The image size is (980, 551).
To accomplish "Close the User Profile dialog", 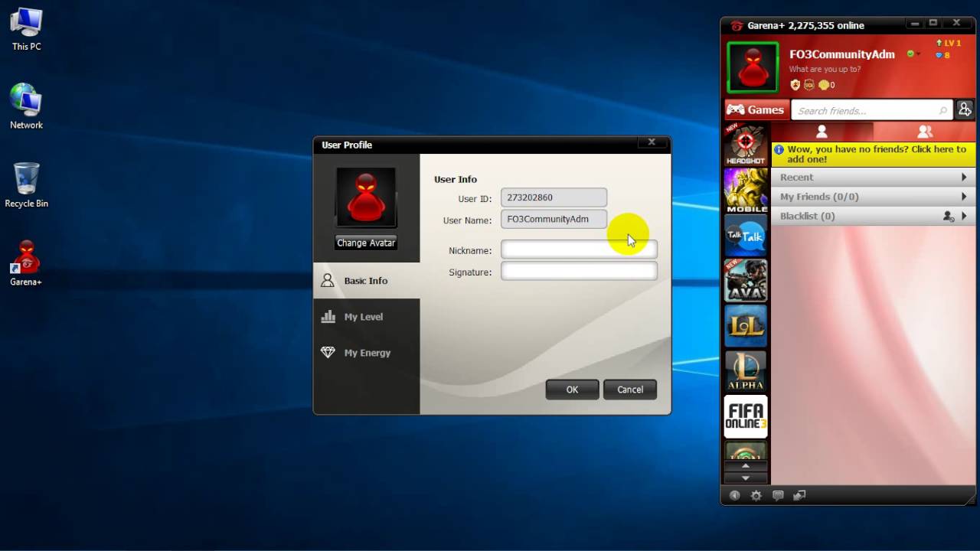I will tap(652, 142).
